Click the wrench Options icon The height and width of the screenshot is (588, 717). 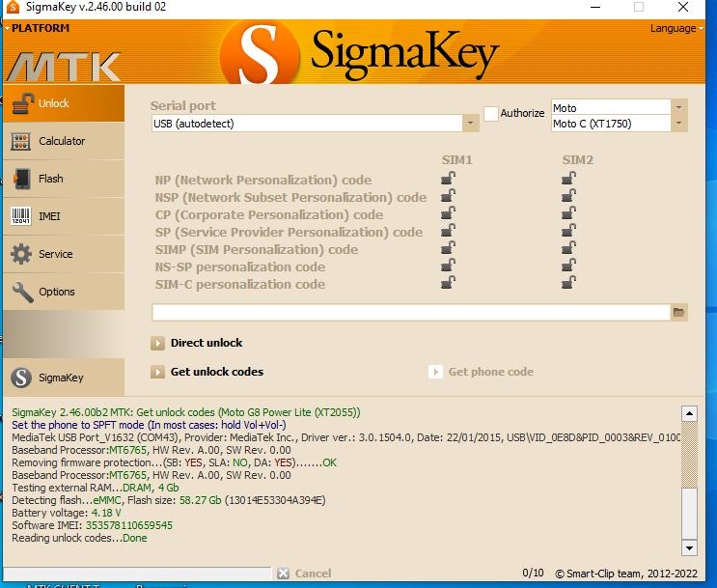pos(22,292)
